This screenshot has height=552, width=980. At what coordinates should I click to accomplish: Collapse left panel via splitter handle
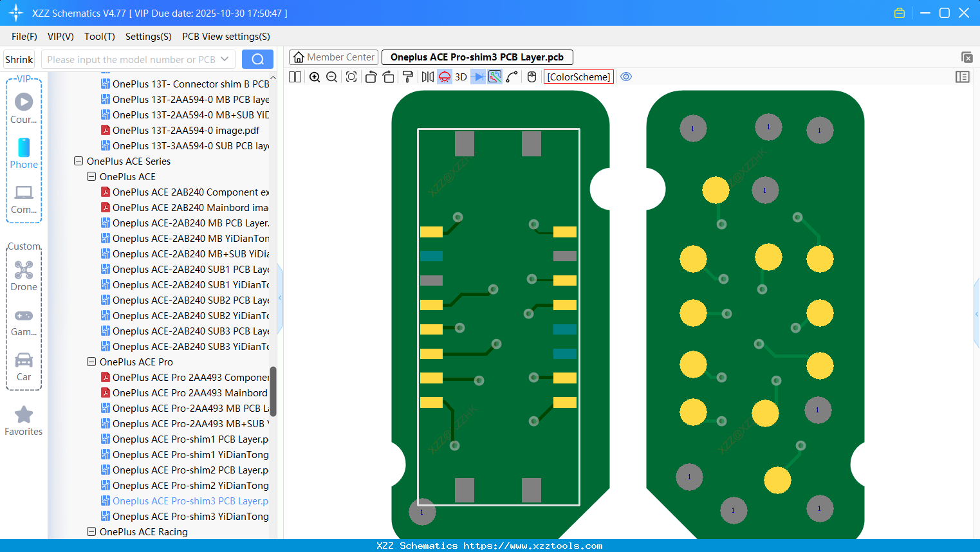(280, 298)
